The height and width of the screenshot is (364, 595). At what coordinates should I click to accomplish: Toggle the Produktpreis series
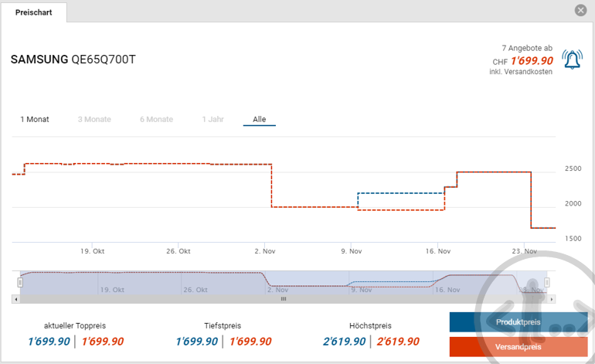518,322
